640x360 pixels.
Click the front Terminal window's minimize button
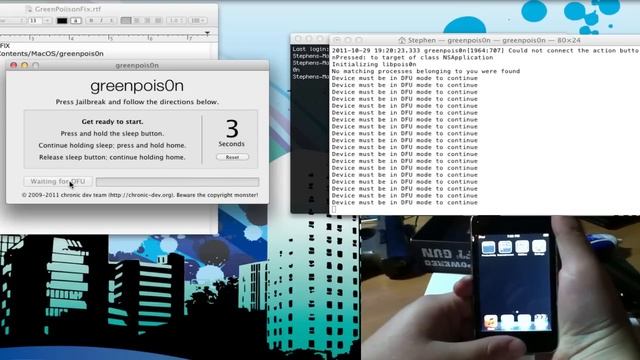(x=348, y=40)
